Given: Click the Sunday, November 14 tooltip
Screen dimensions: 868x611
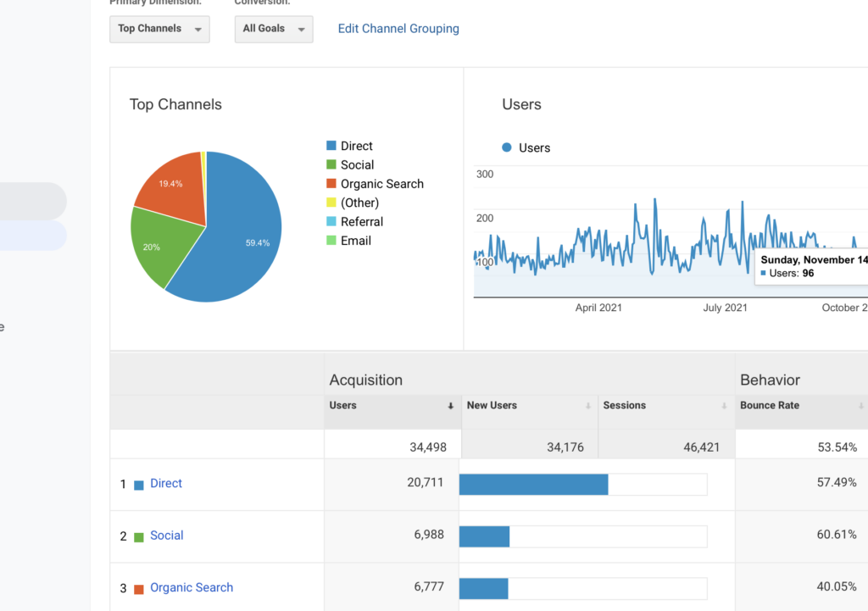Looking at the screenshot, I should (x=811, y=266).
